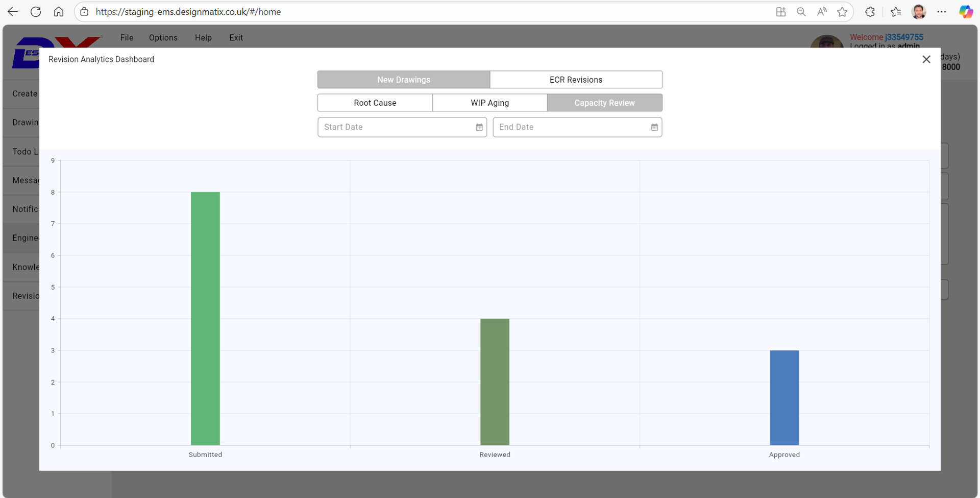Add page to favorites star icon
This screenshot has width=980, height=498.
coord(842,12)
